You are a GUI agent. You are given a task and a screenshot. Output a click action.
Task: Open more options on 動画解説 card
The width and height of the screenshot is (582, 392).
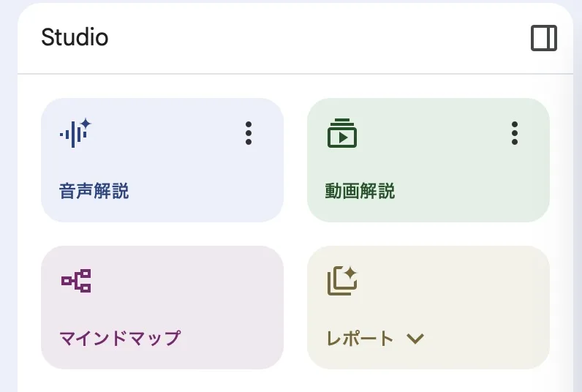[x=515, y=133]
